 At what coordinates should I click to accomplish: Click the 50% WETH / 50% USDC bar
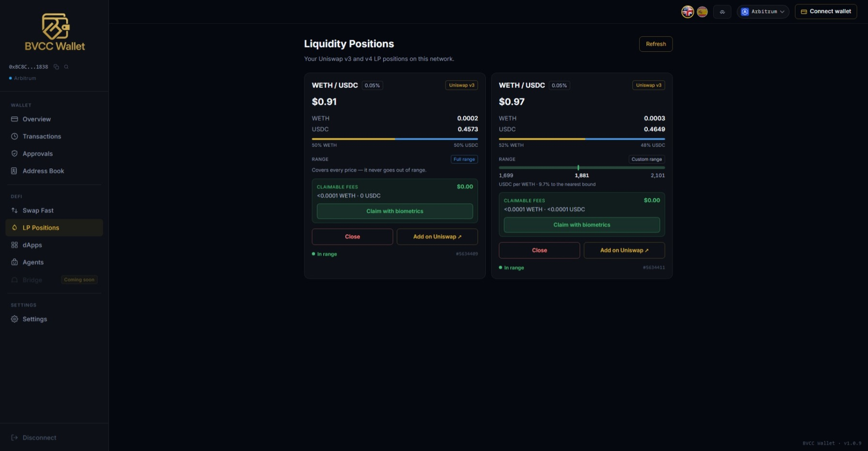[x=395, y=139]
